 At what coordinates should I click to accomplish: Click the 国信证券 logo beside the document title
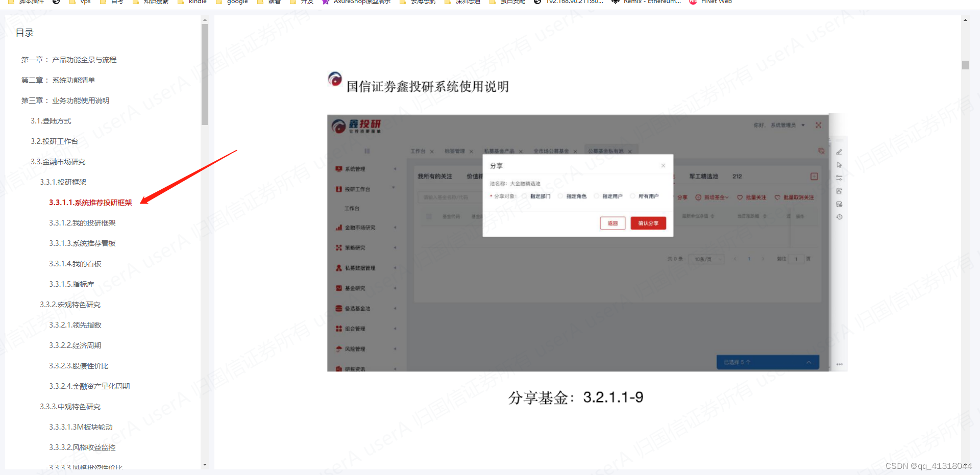pyautogui.click(x=335, y=79)
